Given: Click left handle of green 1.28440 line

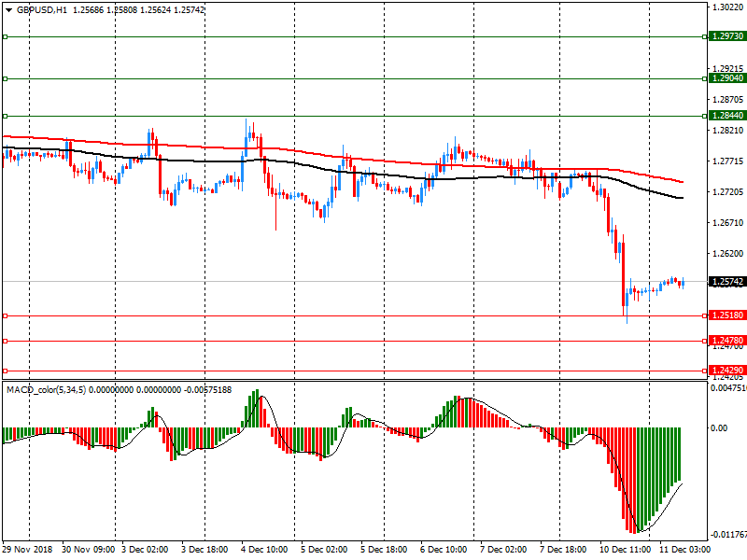Looking at the screenshot, I should (x=5, y=116).
